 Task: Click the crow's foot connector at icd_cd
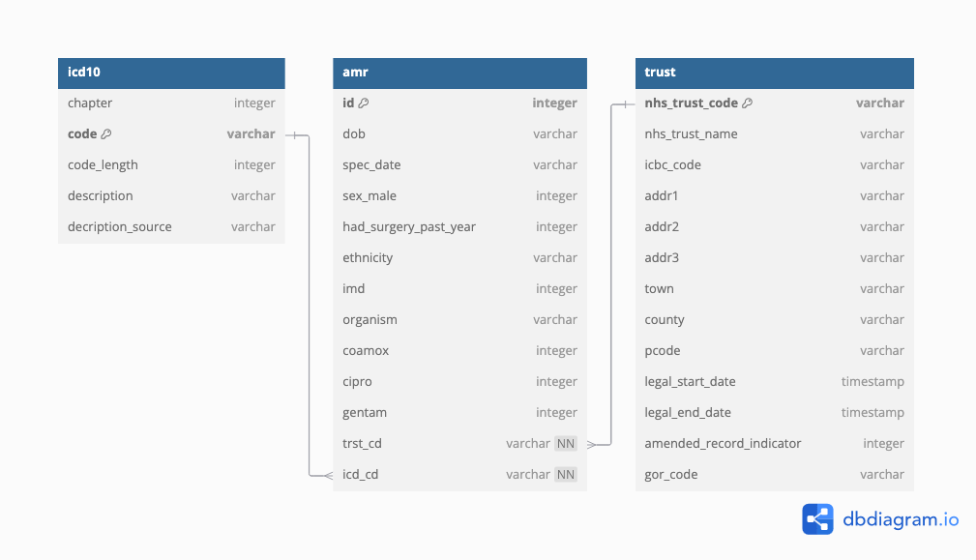coord(328,476)
